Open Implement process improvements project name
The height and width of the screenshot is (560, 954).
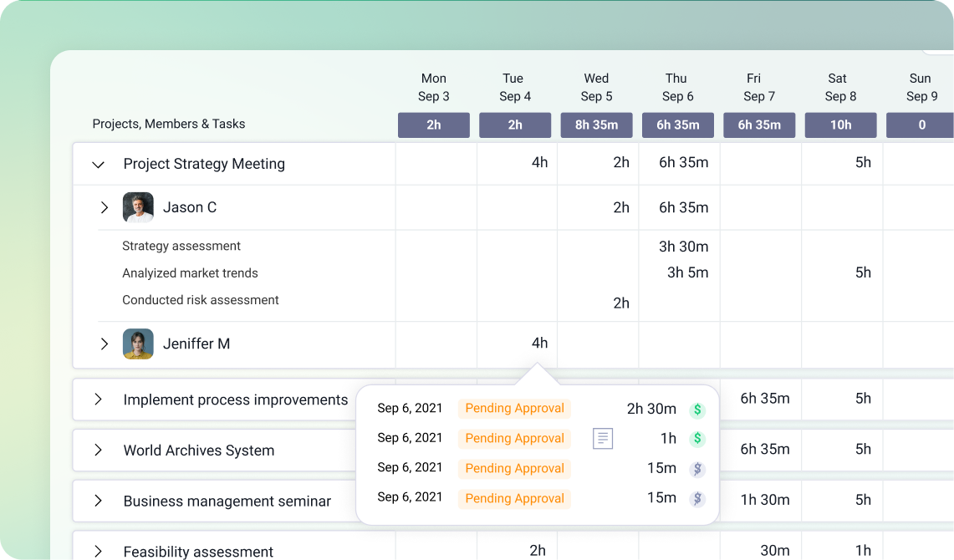tap(236, 400)
